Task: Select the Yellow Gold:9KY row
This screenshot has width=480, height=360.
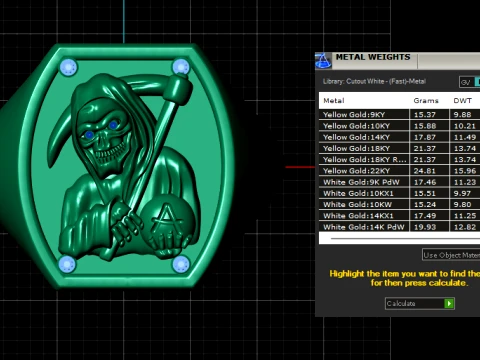Action: (x=399, y=114)
